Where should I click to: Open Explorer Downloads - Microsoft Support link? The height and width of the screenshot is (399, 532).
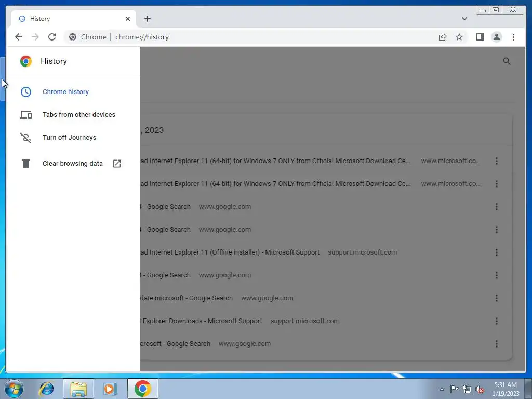coord(202,321)
